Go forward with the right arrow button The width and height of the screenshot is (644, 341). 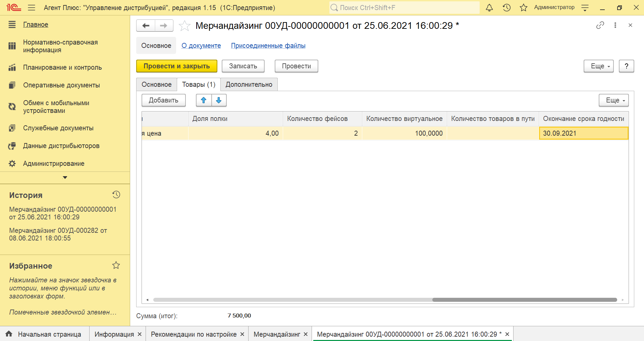coord(164,25)
